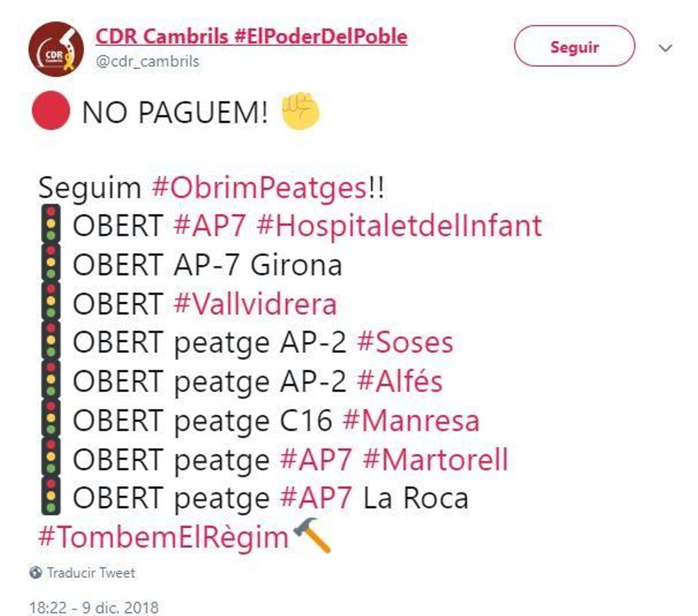Open the #ObrimPeatges hashtag

point(258,188)
